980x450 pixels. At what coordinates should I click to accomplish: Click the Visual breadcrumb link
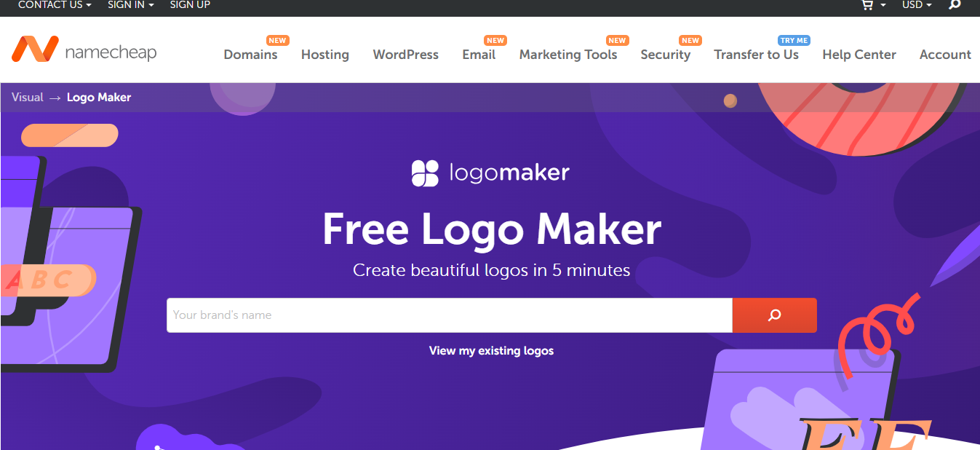pyautogui.click(x=28, y=98)
